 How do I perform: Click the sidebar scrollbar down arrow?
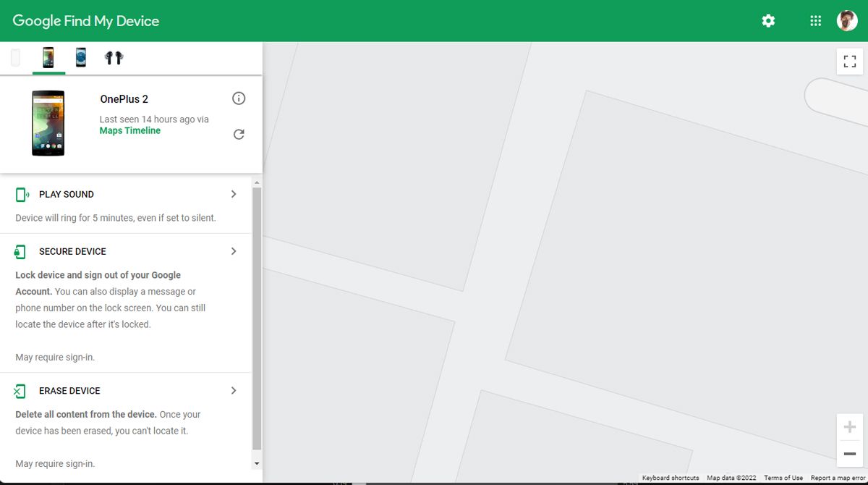[257, 463]
